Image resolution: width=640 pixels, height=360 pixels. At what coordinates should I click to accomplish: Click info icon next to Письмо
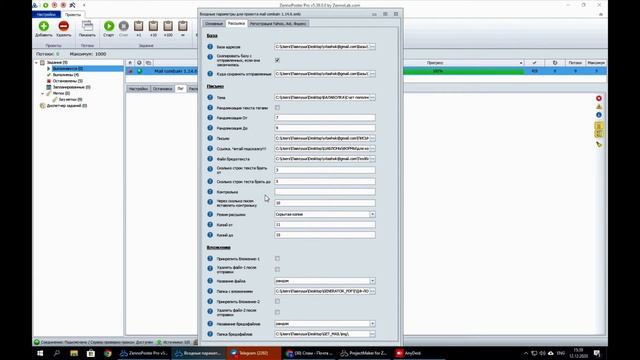[x=210, y=138]
